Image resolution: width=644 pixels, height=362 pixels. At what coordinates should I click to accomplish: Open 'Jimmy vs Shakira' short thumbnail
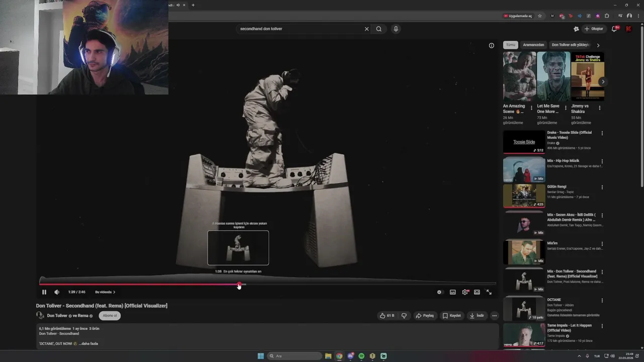click(588, 76)
